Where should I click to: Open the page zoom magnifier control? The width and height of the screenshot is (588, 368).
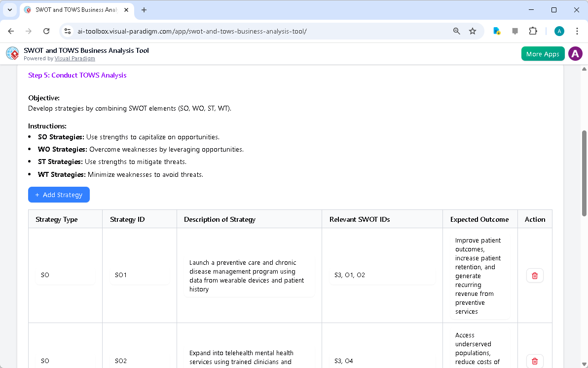tap(456, 31)
